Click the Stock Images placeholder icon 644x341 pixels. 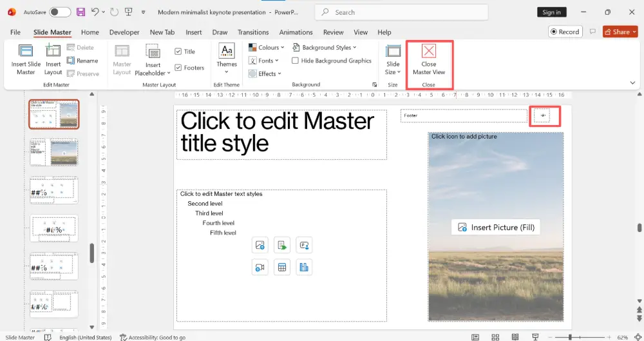pos(260,245)
